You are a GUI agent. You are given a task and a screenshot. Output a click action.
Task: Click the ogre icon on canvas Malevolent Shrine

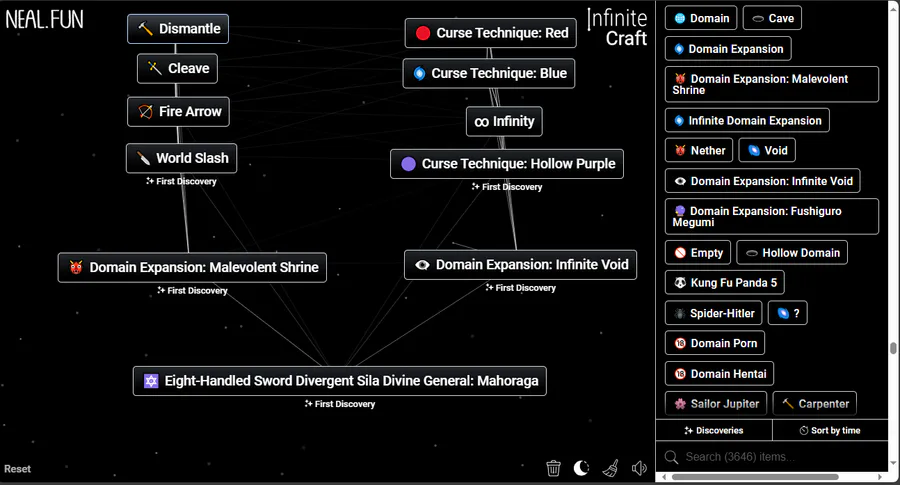pyautogui.click(x=76, y=267)
